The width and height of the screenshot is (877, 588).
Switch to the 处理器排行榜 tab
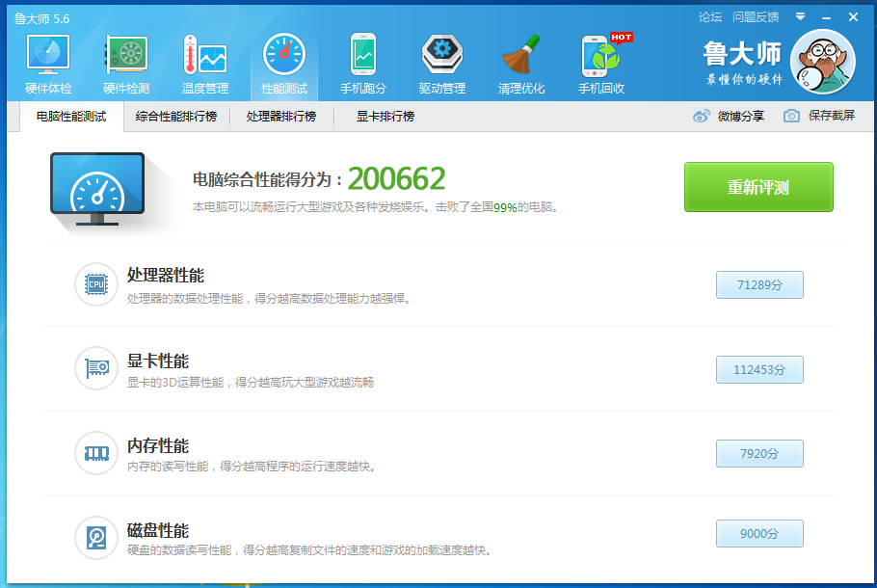pos(280,117)
